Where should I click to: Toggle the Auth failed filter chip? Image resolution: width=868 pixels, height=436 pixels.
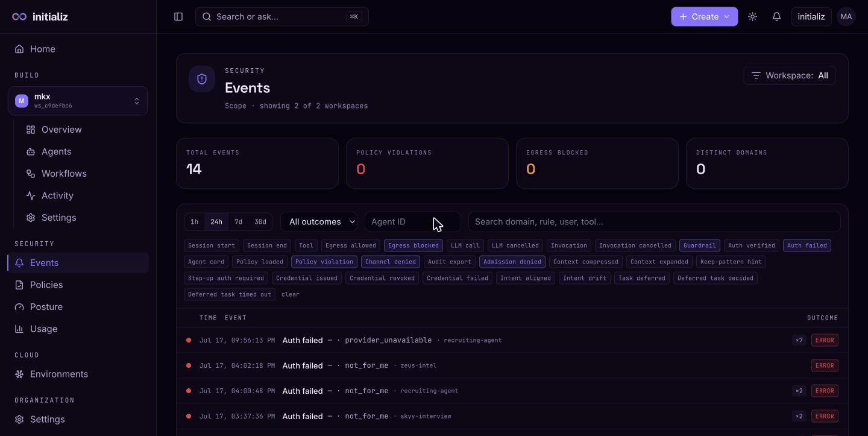point(807,245)
